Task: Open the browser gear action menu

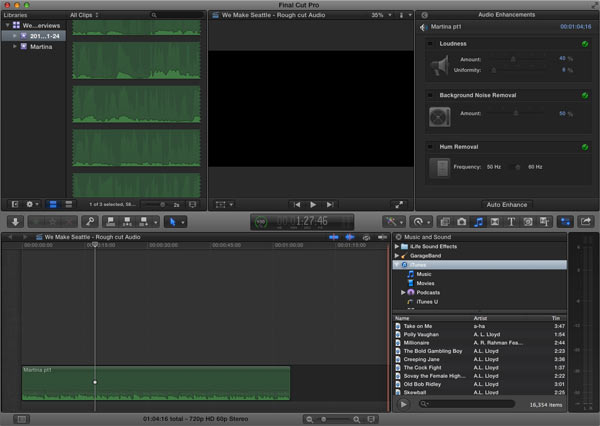Action: tap(32, 204)
